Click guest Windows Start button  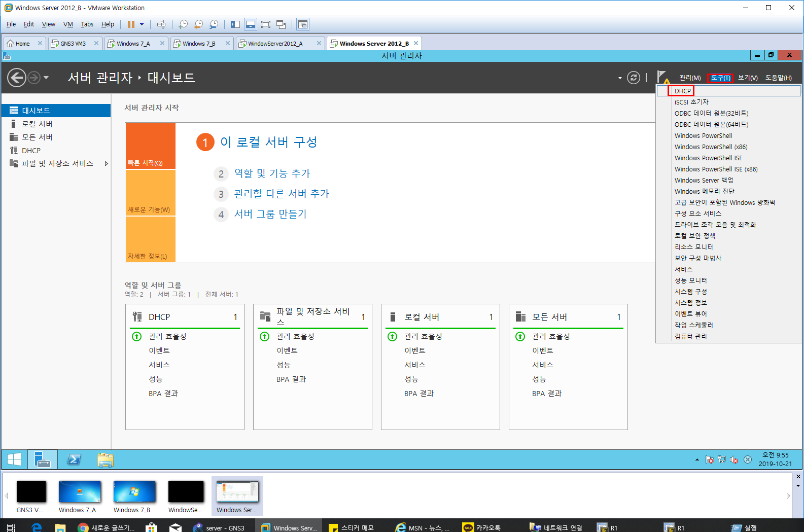pos(14,459)
